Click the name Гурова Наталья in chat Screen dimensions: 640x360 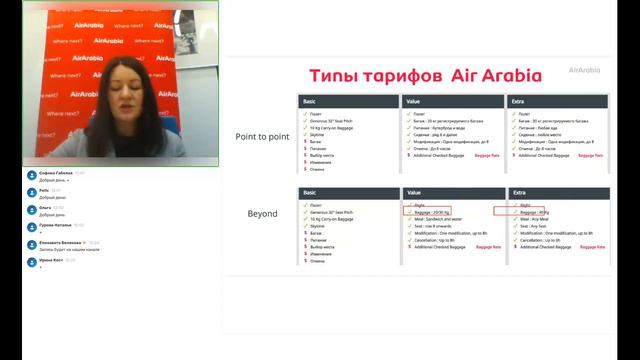[x=55, y=225]
